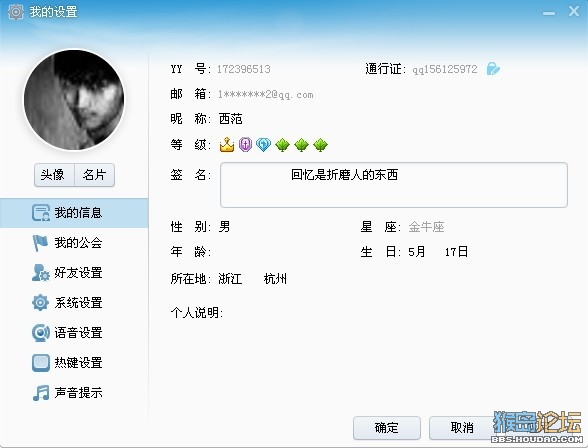
Task: Click the gear icon in the title bar
Action: coord(16,12)
